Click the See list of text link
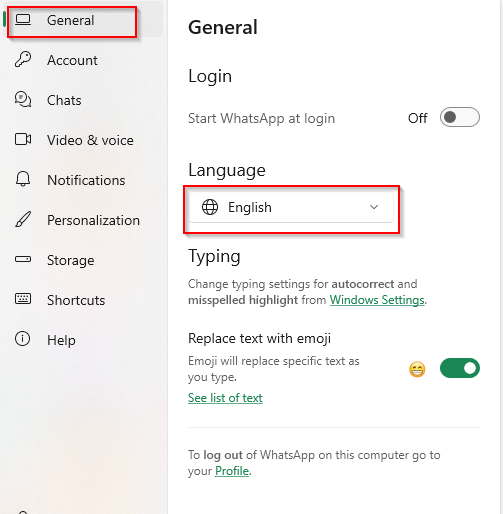The height and width of the screenshot is (514, 503). pyautogui.click(x=225, y=398)
